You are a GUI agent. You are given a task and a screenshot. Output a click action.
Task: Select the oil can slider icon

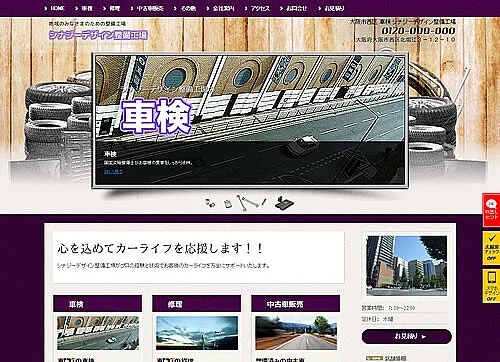point(228,204)
